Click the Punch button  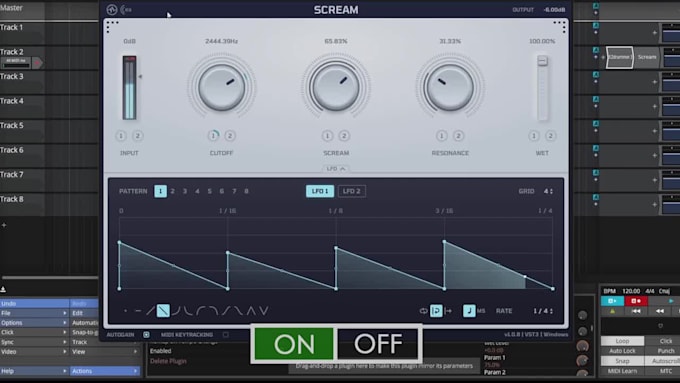pyautogui.click(x=666, y=351)
